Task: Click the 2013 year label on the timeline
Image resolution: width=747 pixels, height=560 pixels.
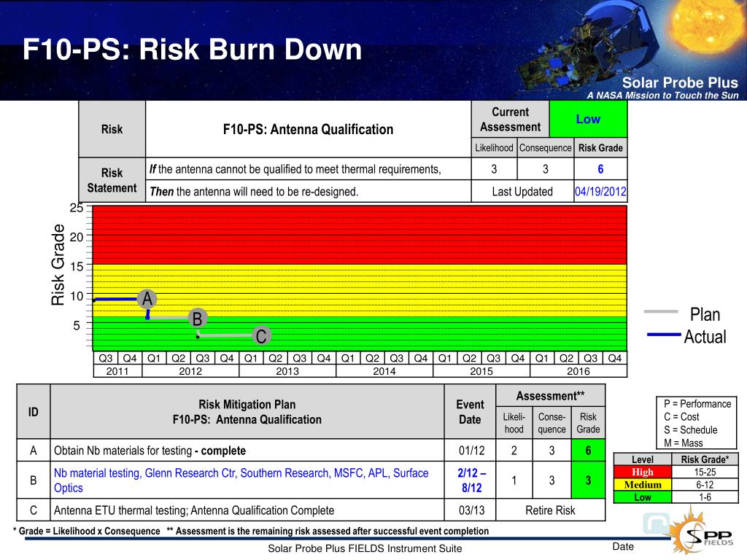Action: click(x=287, y=371)
